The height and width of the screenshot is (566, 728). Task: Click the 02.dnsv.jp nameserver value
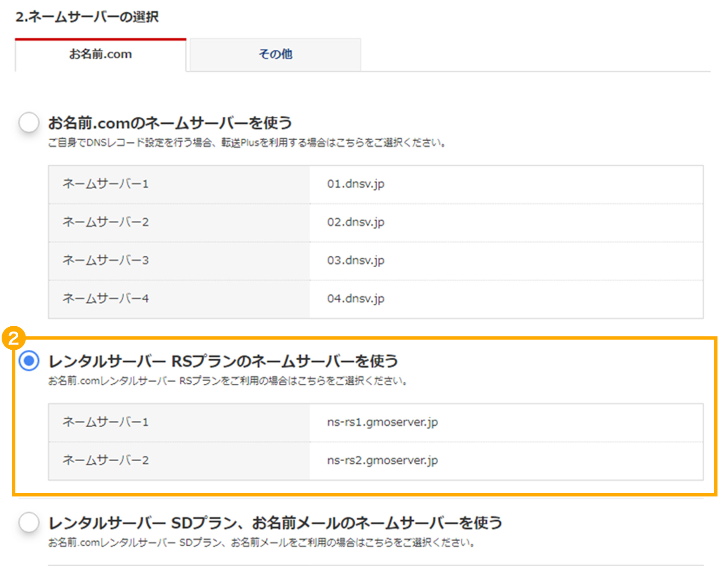point(356,222)
